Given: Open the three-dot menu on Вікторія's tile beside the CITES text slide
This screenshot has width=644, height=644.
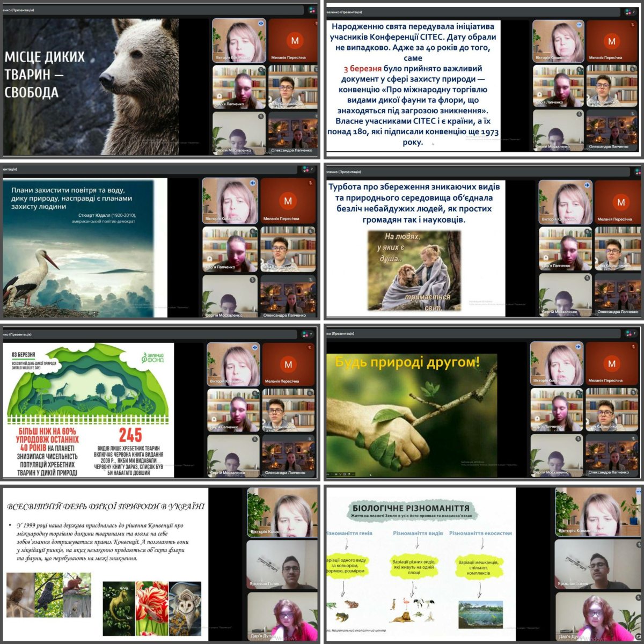Looking at the screenshot, I should click(x=579, y=25).
